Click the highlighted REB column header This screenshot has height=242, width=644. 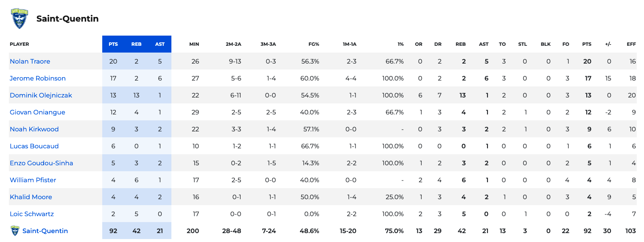click(x=137, y=44)
